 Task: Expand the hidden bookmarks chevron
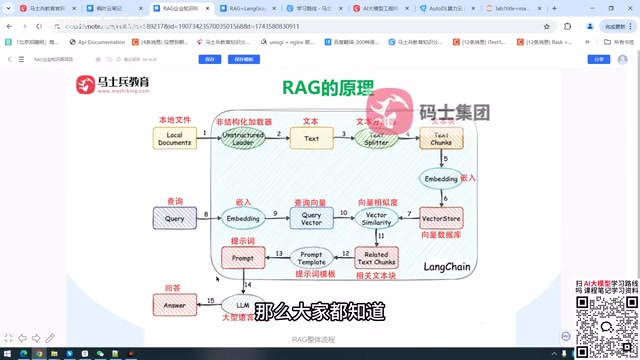(x=587, y=42)
